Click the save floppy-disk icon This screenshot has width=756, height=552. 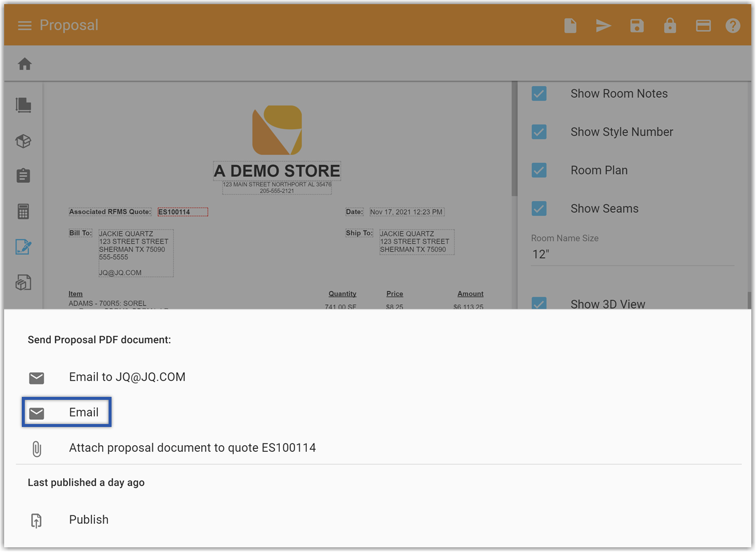tap(637, 25)
